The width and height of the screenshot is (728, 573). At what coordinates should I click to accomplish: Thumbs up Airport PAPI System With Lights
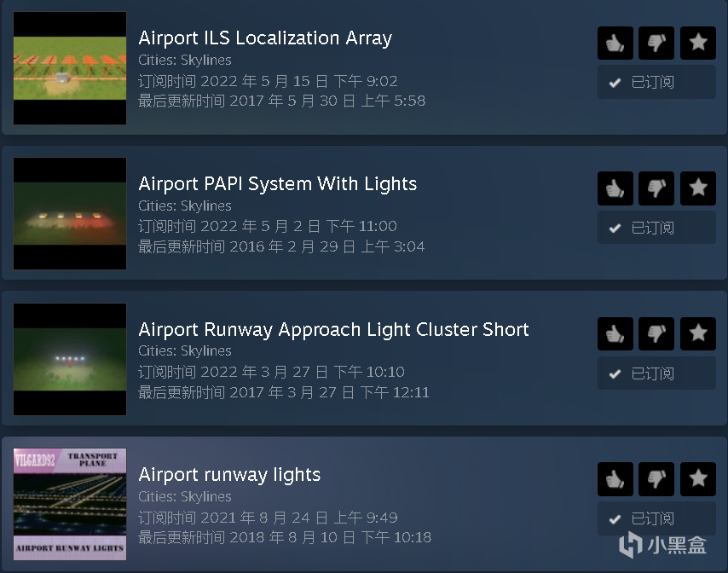pos(615,188)
